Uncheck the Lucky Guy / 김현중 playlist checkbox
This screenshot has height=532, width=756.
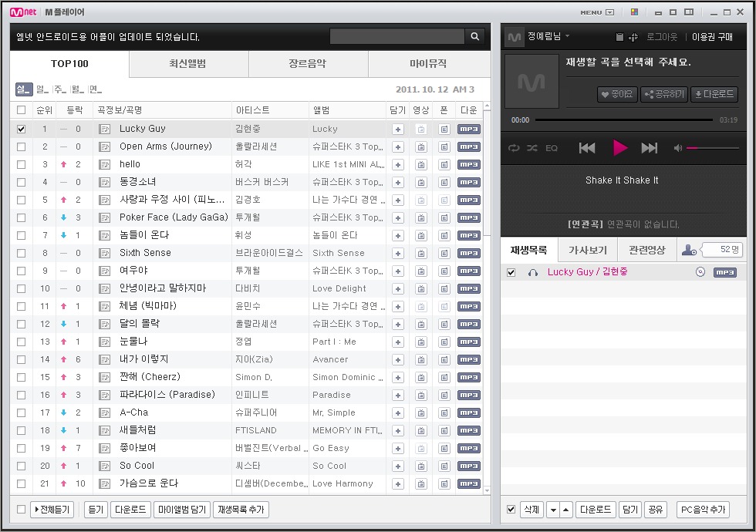(511, 273)
